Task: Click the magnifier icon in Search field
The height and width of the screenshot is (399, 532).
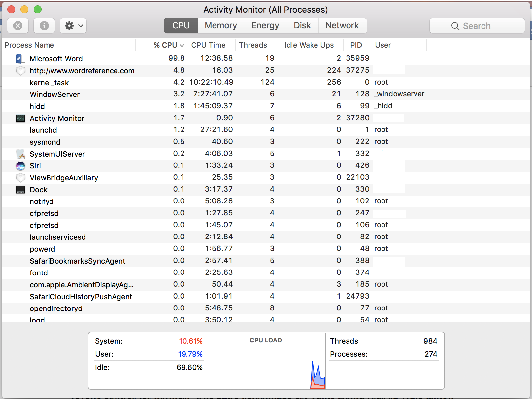Action: 455,26
